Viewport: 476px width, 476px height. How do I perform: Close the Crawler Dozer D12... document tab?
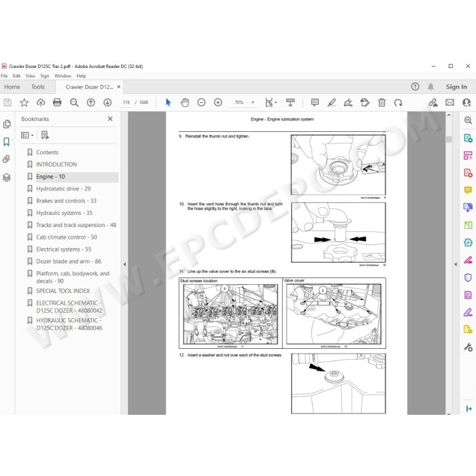pos(119,87)
